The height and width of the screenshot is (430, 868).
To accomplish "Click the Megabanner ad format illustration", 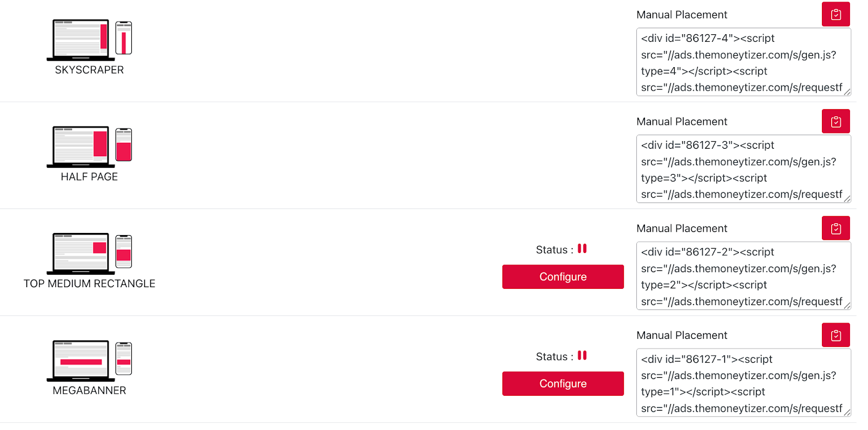I will point(90,361).
